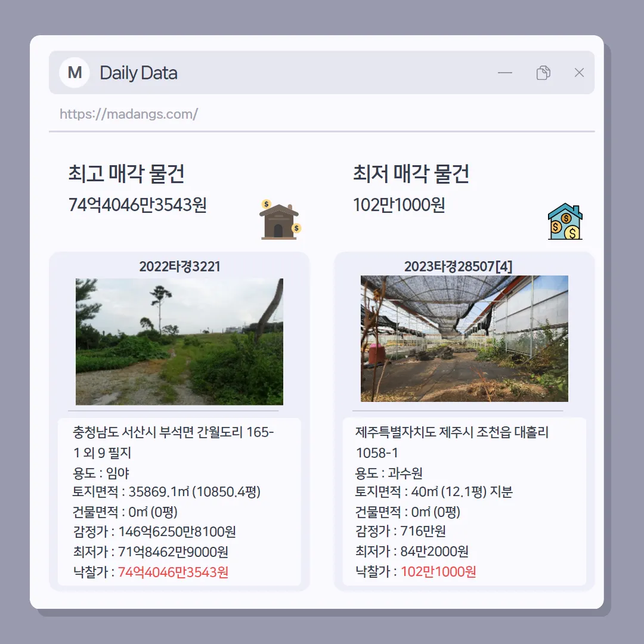Click case number 2022타경3221

(x=179, y=267)
